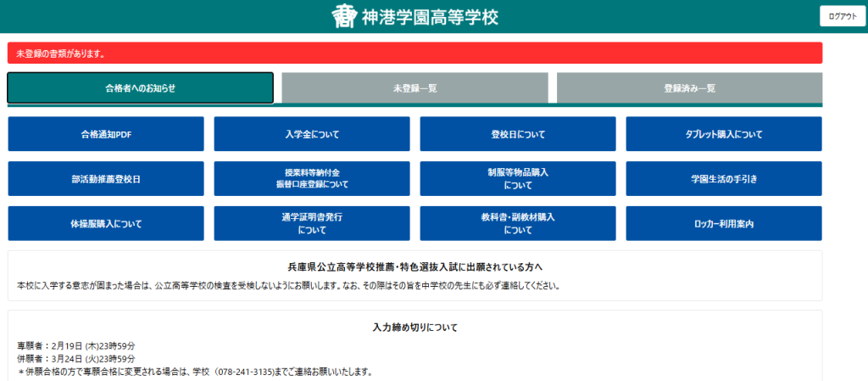
Task: Open 制服等物品購入について button
Action: (x=518, y=179)
